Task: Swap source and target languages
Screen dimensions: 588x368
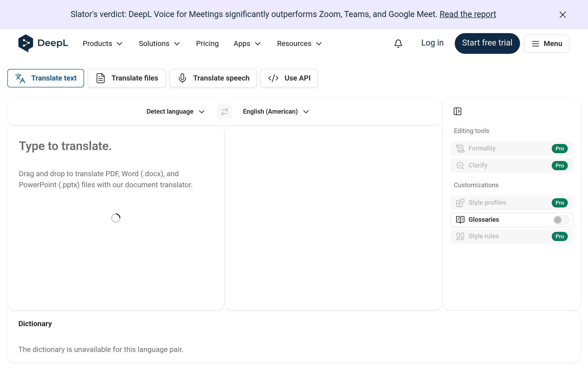Action: (224, 112)
